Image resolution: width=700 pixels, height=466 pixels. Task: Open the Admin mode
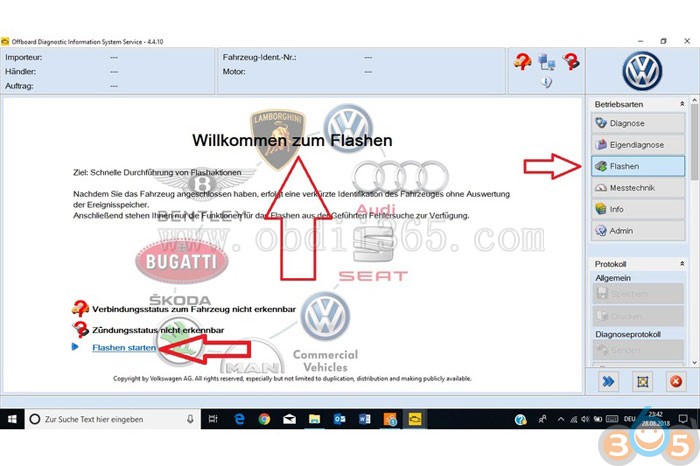coord(638,231)
